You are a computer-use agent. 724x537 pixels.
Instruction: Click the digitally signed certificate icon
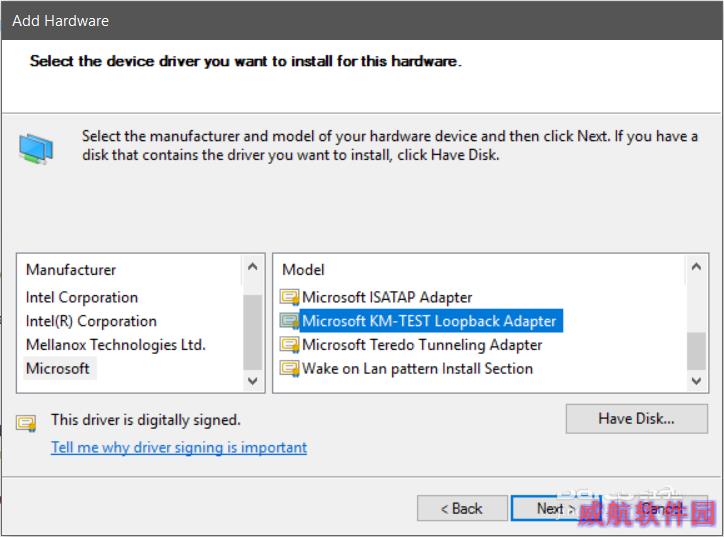[26, 422]
